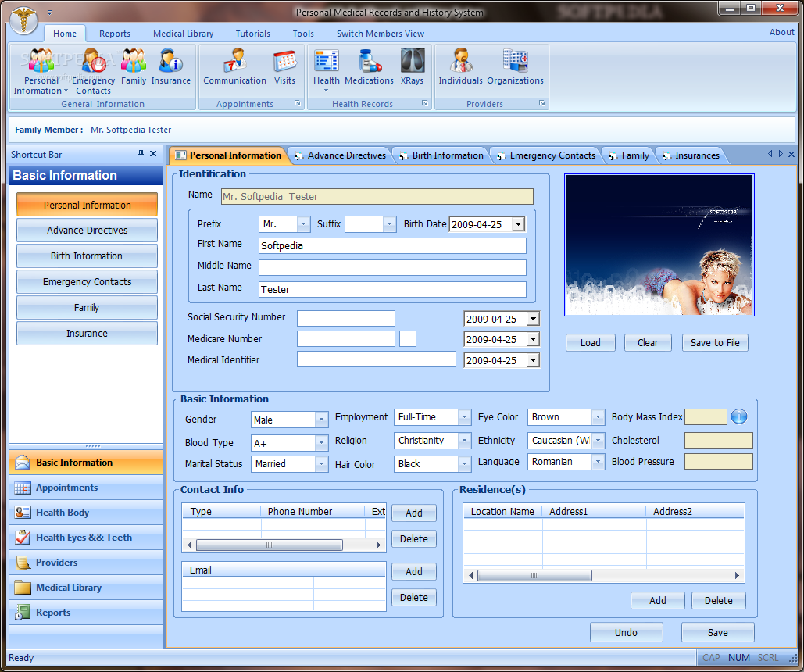804x672 pixels.
Task: Open the Medications icon
Action: click(x=369, y=66)
